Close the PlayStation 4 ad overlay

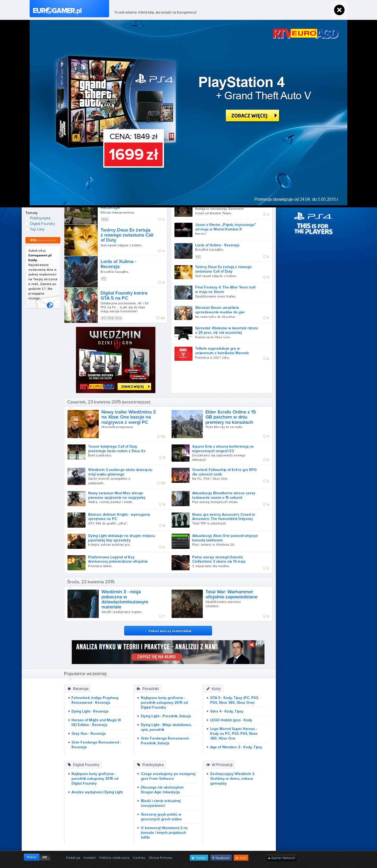[339, 10]
